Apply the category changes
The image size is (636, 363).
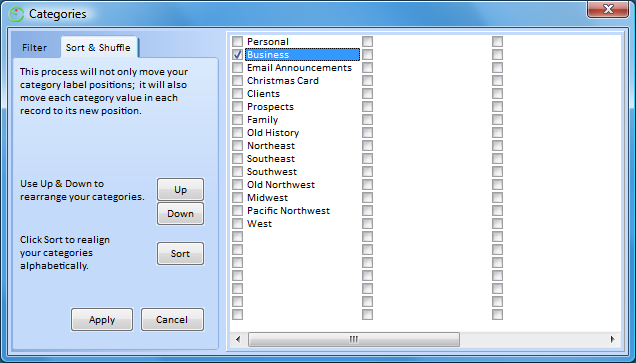102,320
